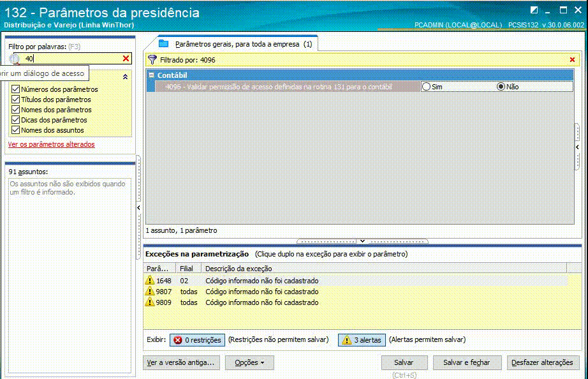Collapse the Contábil group
Viewport: 588px width, 379px height.
point(152,75)
